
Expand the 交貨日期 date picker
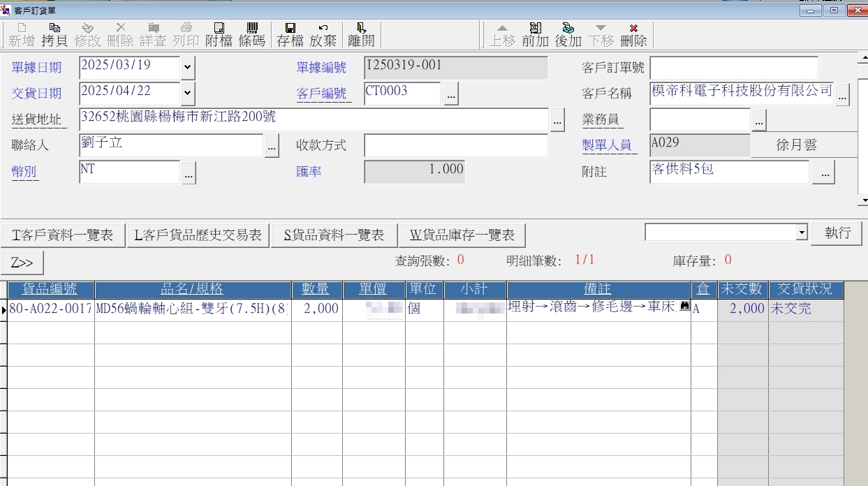[x=188, y=93]
